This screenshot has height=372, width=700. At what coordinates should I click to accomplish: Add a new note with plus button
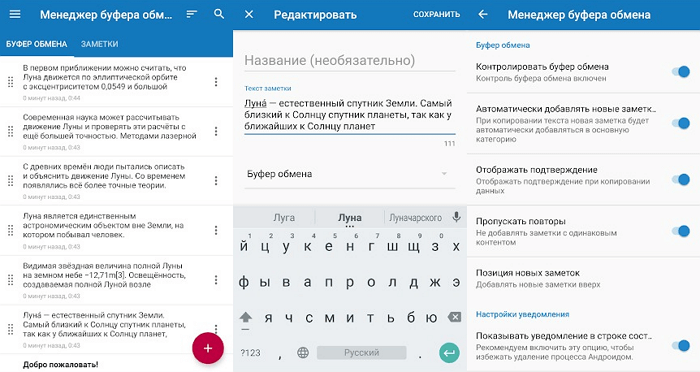tap(208, 348)
